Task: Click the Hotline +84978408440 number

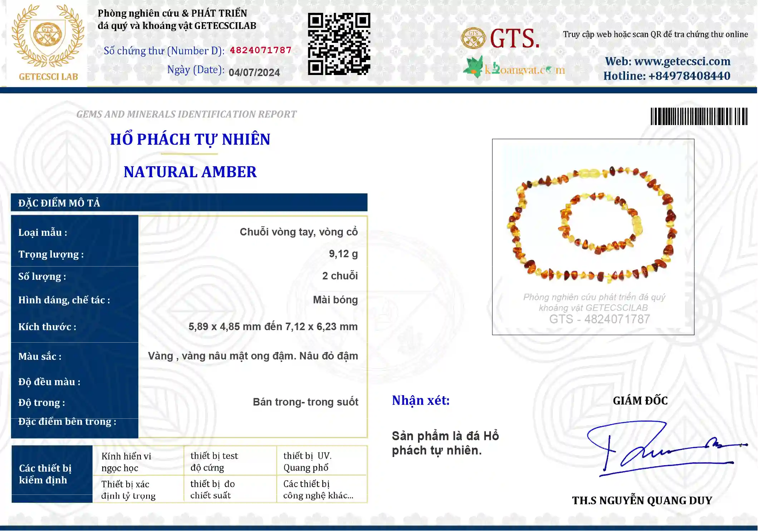Action: [667, 76]
